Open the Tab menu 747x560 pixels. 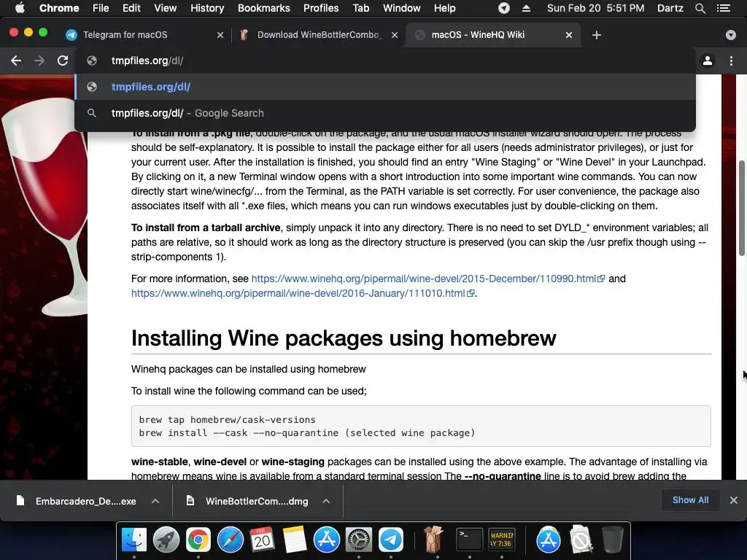coord(360,8)
